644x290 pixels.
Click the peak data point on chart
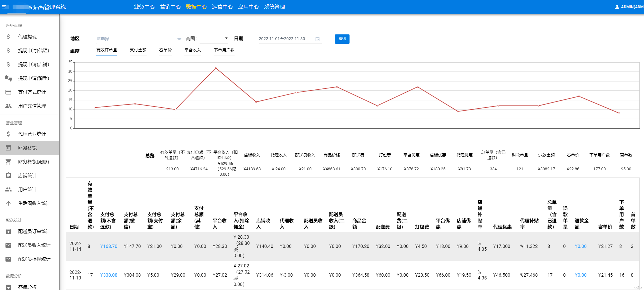[216, 68]
